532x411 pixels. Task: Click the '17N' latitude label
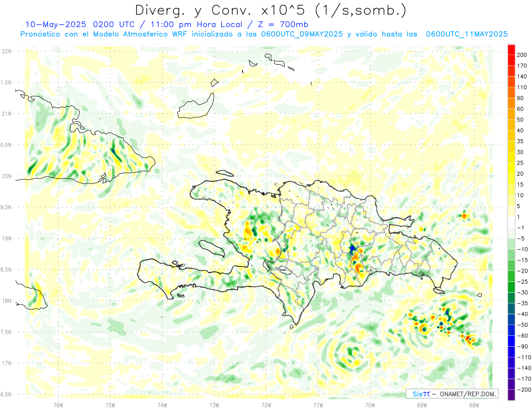tap(6, 363)
